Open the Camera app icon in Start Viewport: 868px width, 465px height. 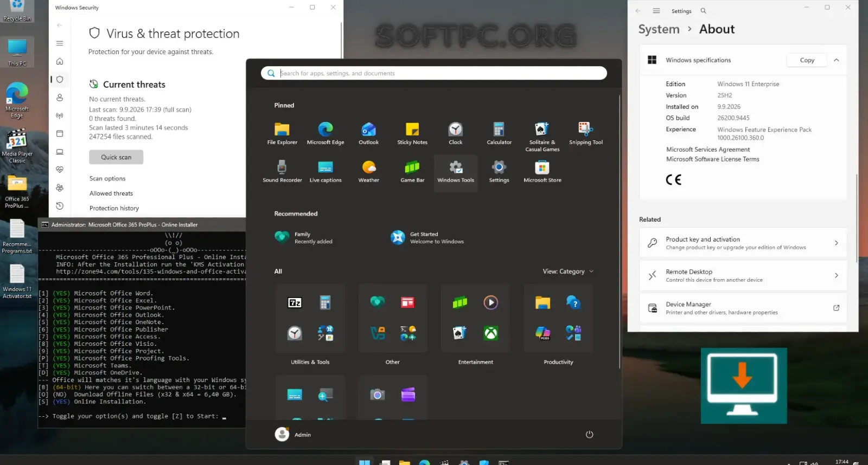coord(378,395)
